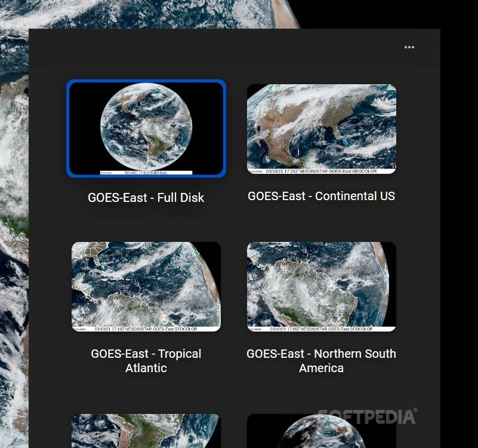Click the "GOES-East - Continental US" label
This screenshot has height=448, width=478.
coord(321,196)
